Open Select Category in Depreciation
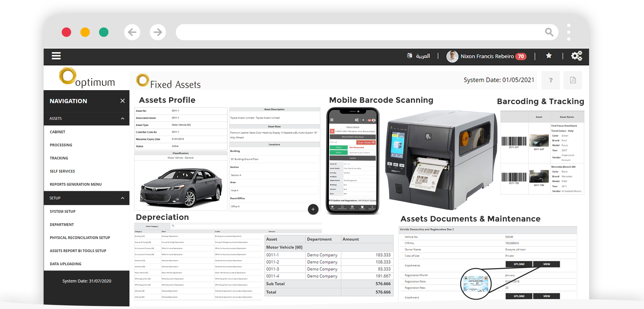Screen dimensions: 644x309 152,226
